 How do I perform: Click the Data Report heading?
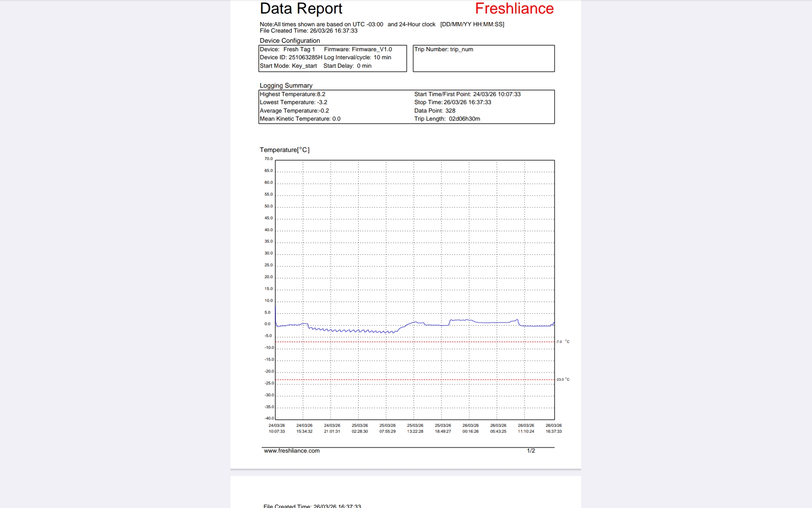tap(301, 9)
